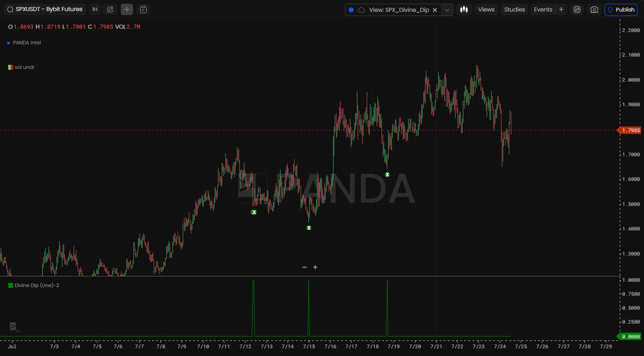Image resolution: width=644 pixels, height=356 pixels.
Task: Expand the PANDA Intel study triangle
Action: [x=9, y=43]
